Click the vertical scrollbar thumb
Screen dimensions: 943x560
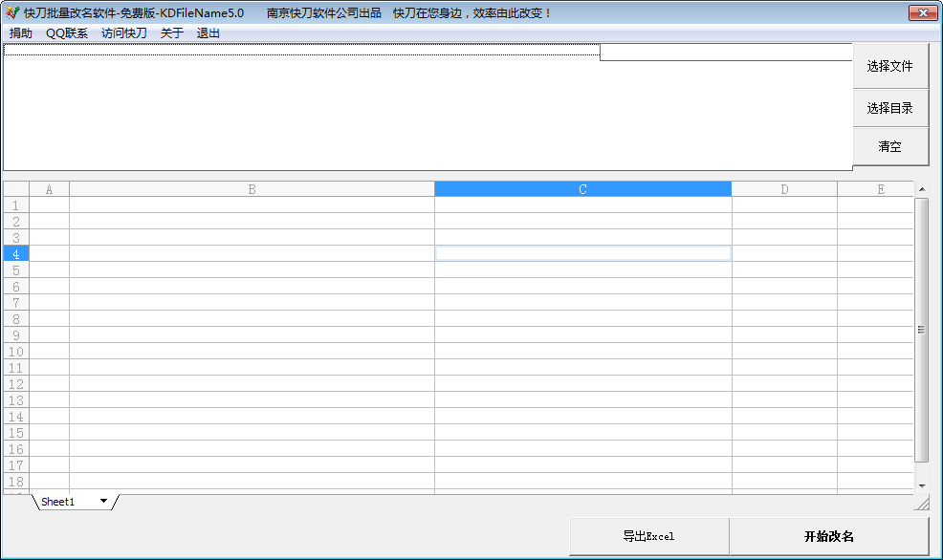[921, 330]
